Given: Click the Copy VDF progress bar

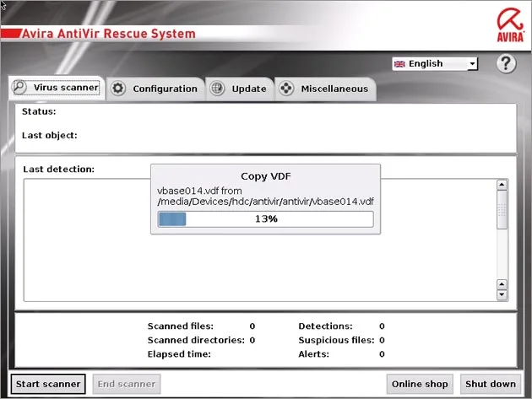Looking at the screenshot, I should coord(266,219).
